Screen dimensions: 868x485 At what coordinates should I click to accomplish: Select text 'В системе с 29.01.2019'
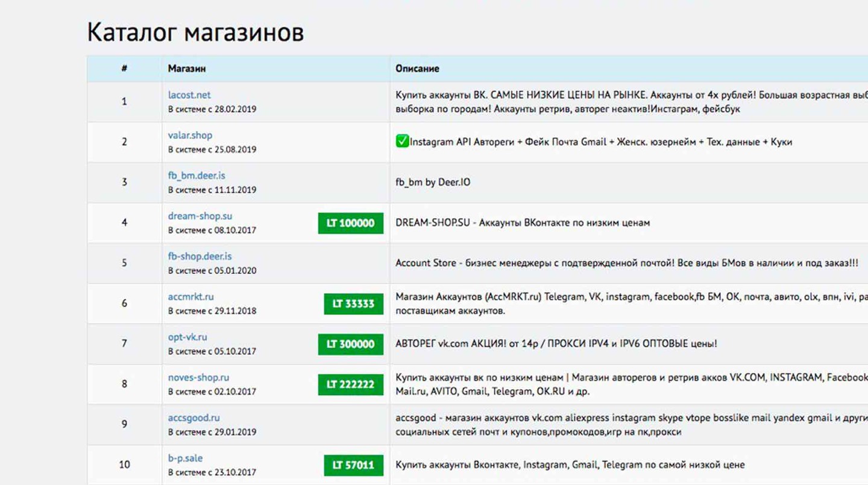click(212, 433)
